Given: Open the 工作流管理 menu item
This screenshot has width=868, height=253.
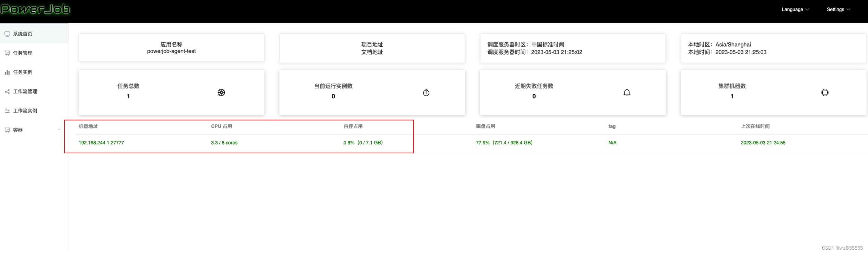Looking at the screenshot, I should coord(34,91).
